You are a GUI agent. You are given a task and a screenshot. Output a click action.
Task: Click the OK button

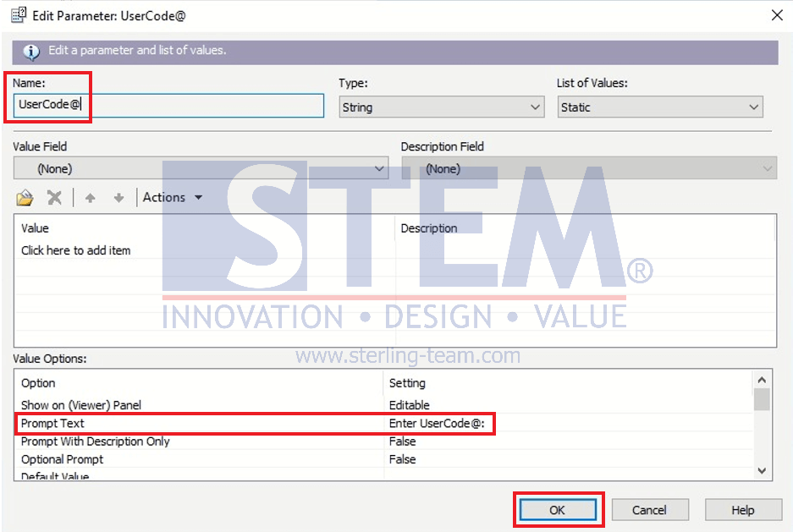click(558, 510)
